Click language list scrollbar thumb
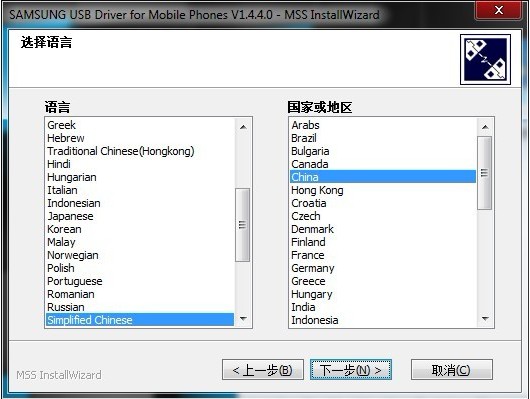The height and width of the screenshot is (399, 530). pos(242,225)
